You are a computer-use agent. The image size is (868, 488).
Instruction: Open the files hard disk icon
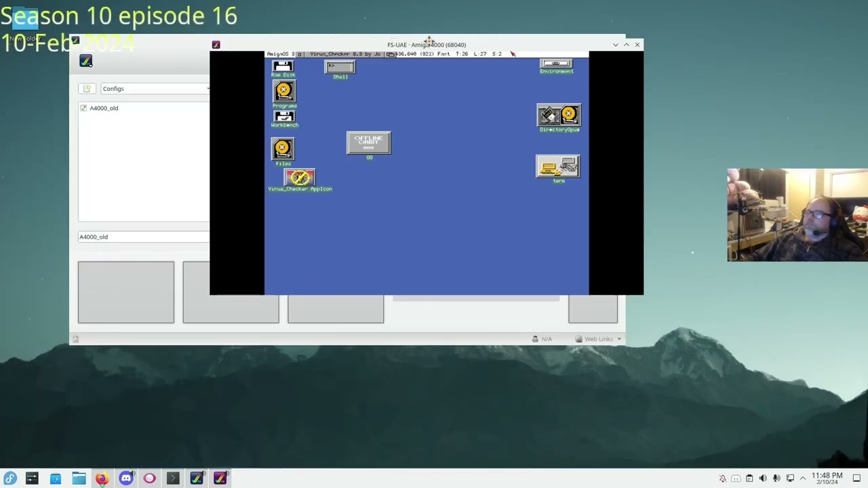(x=283, y=152)
